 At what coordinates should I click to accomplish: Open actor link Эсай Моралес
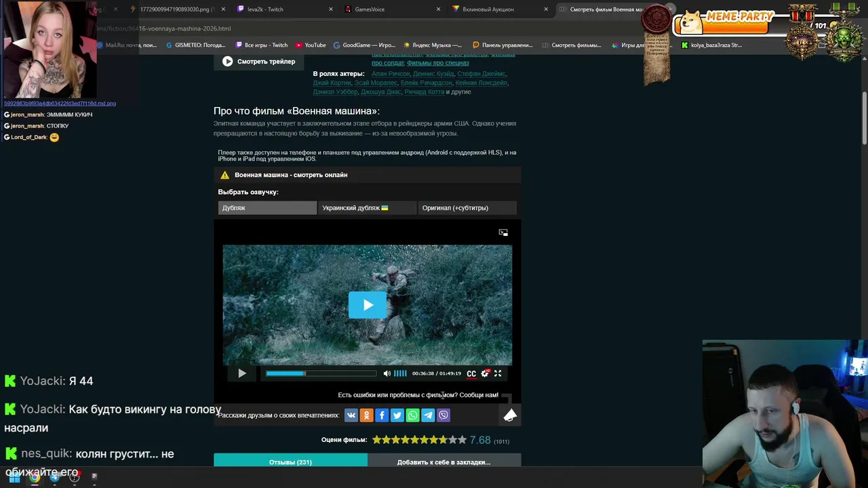(x=376, y=83)
